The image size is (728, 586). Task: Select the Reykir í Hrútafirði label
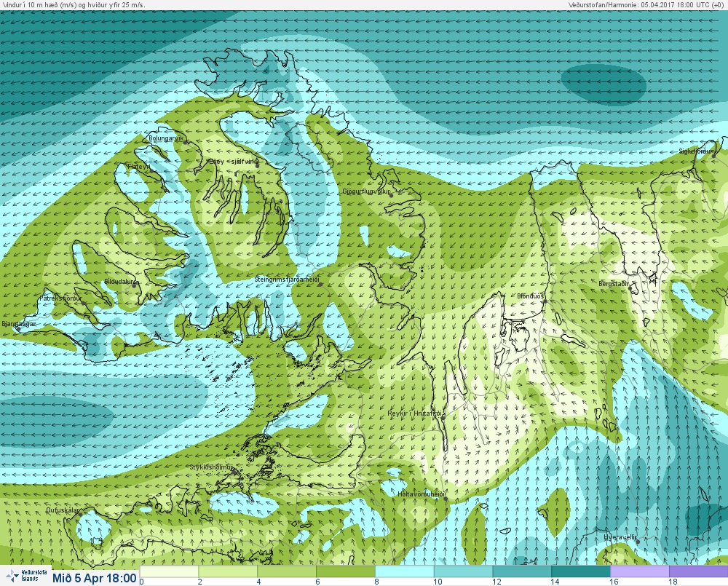pos(416,413)
